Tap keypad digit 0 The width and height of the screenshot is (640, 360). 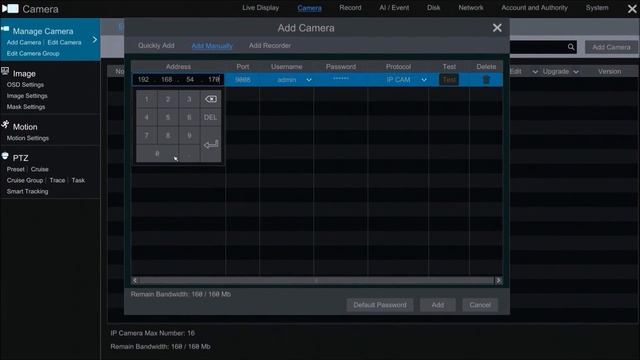157,154
